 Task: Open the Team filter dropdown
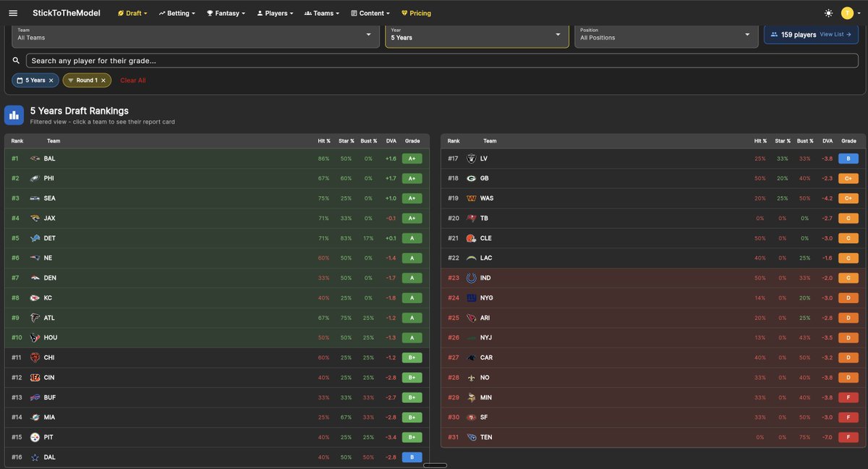[195, 34]
